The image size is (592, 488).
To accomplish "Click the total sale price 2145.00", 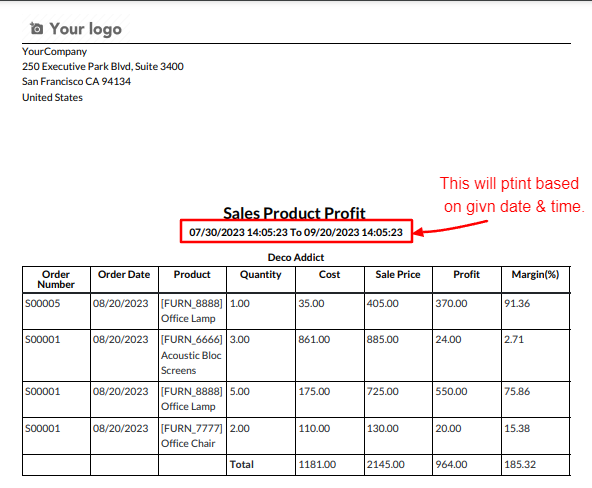I will [x=385, y=465].
